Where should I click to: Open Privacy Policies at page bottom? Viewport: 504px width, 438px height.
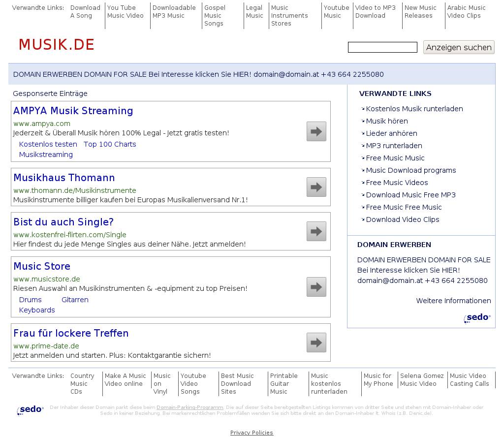tap(252, 433)
